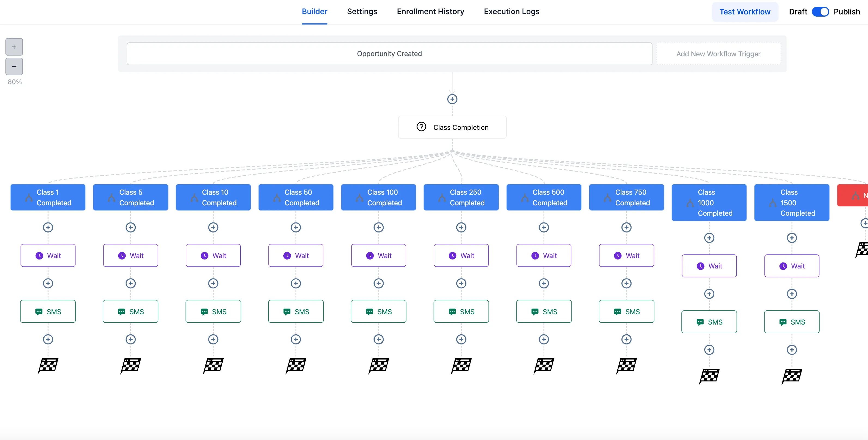Add step after SMS in Class 5 branch
868x440 pixels.
click(130, 339)
